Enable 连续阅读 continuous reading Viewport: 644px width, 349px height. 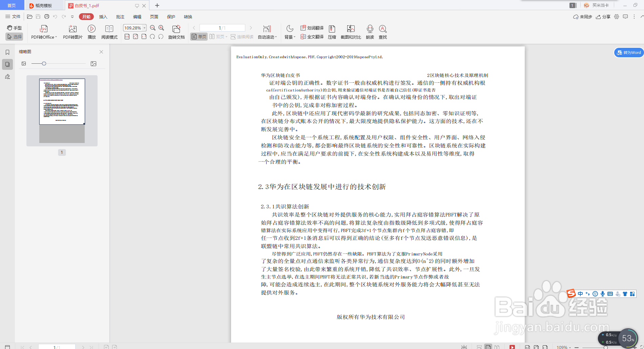click(242, 37)
